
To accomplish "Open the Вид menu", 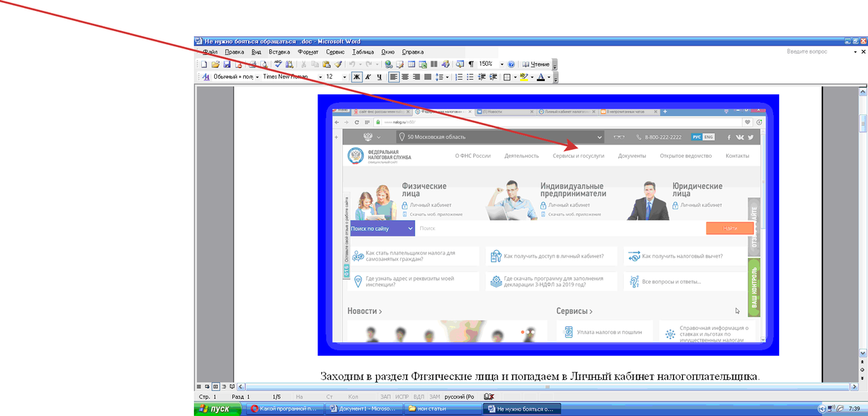I will coord(256,52).
